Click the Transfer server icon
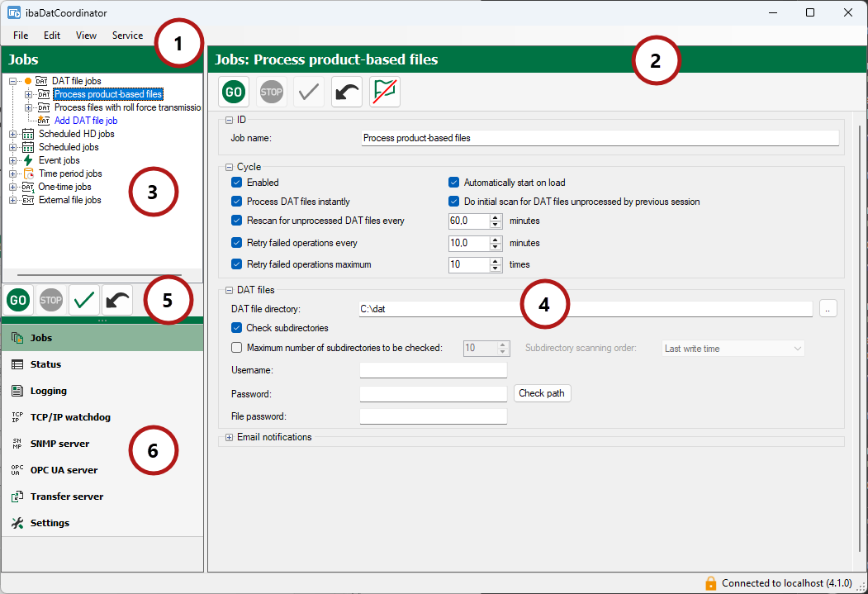This screenshot has width=868, height=594. pyautogui.click(x=17, y=497)
